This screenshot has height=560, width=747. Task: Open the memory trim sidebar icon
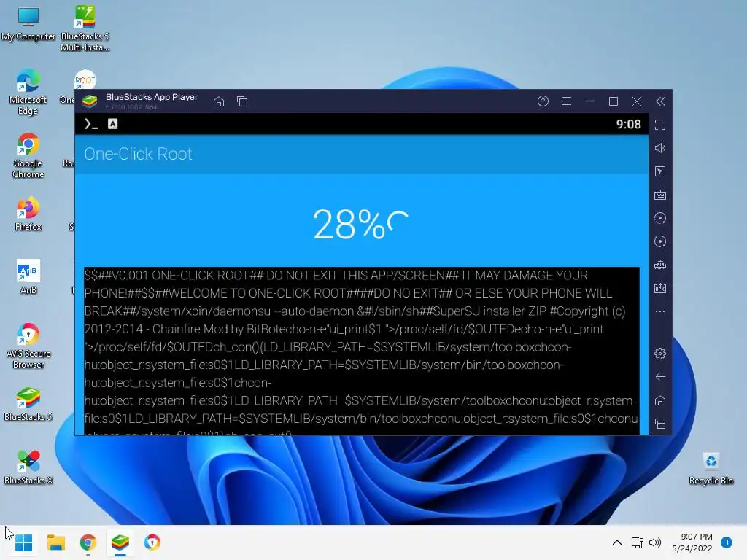[x=659, y=265]
